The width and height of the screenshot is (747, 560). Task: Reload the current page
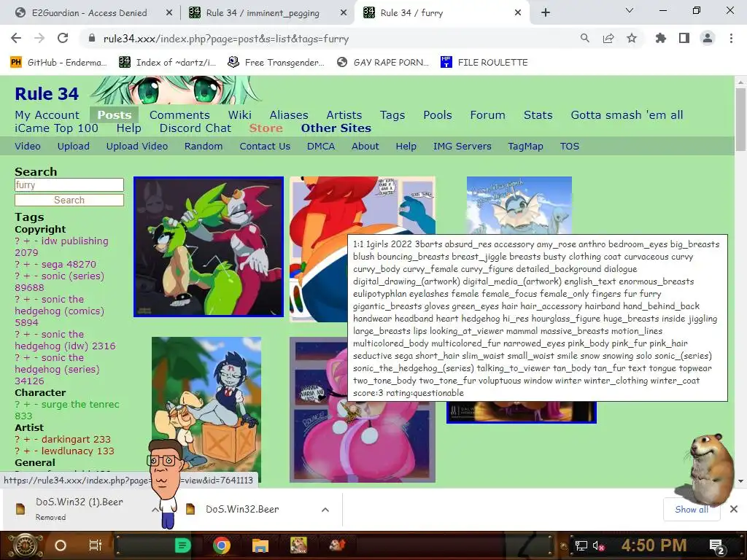63,39
